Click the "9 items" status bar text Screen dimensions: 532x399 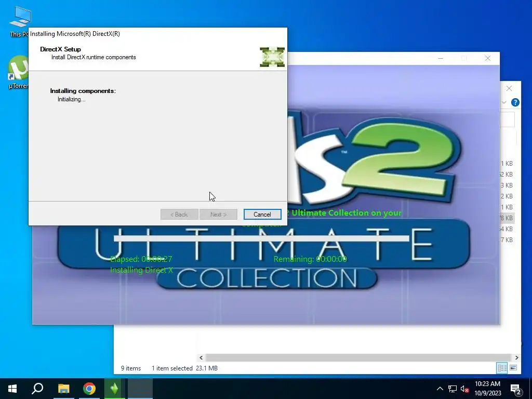pyautogui.click(x=131, y=368)
